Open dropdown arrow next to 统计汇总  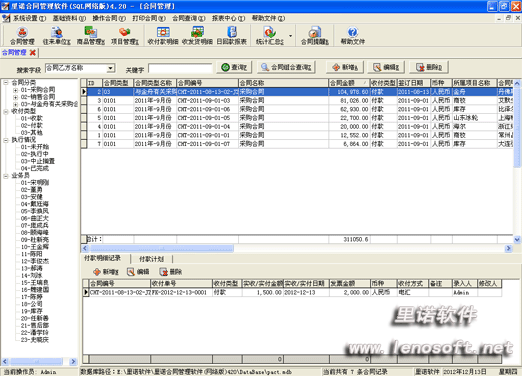coord(291,36)
